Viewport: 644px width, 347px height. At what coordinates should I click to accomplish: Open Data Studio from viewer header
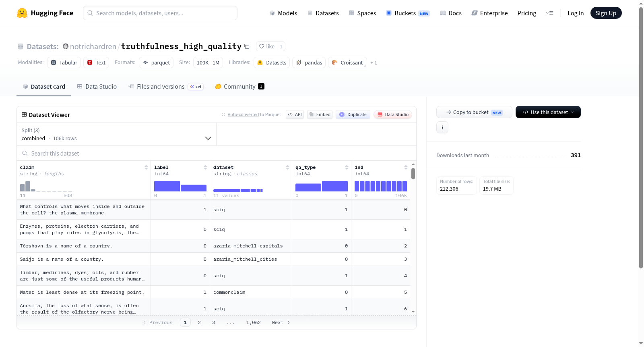coord(393,114)
